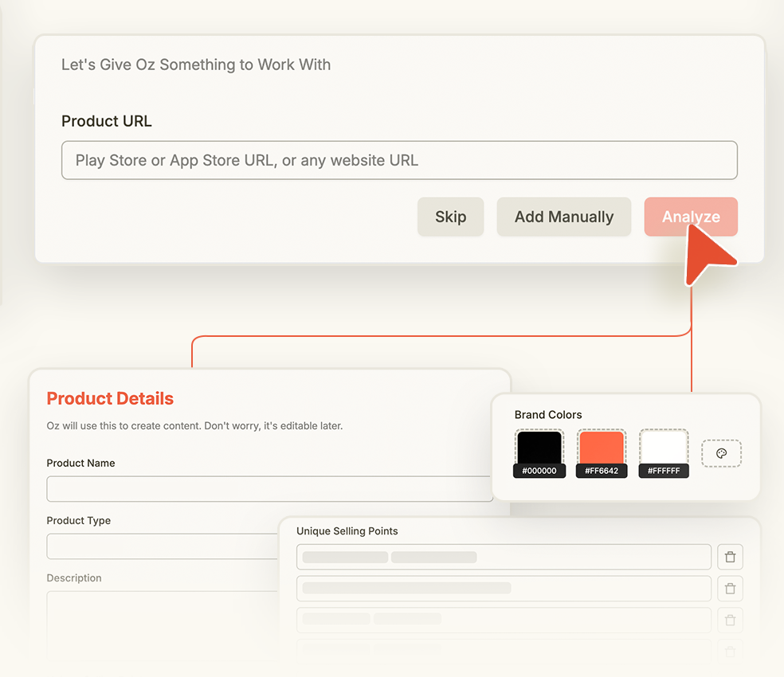Pick the black brand color swatch
The width and height of the screenshot is (784, 677).
[x=539, y=447]
